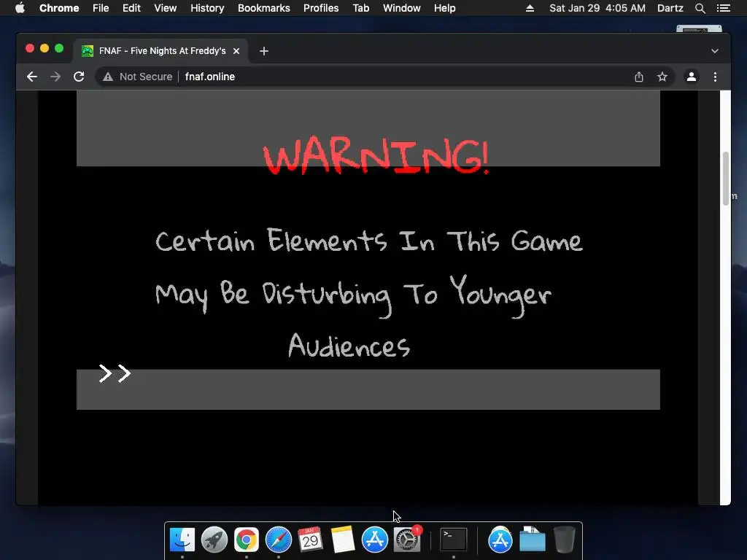Open the Profiles menu
The width and height of the screenshot is (747, 560).
pos(321,8)
